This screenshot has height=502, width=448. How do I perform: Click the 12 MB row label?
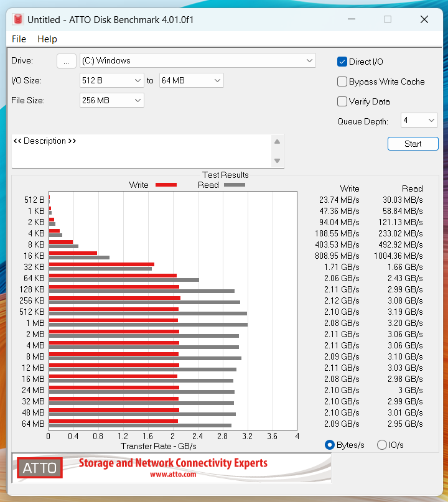(34, 368)
